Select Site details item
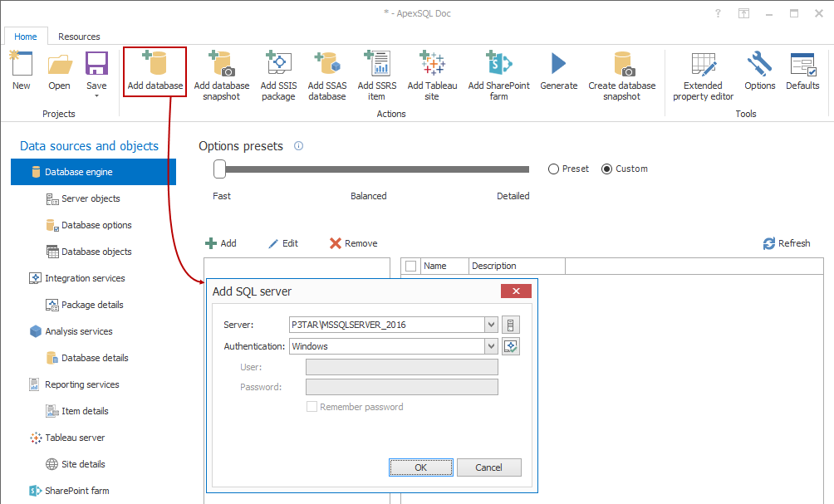This screenshot has height=504, width=834. click(x=76, y=464)
